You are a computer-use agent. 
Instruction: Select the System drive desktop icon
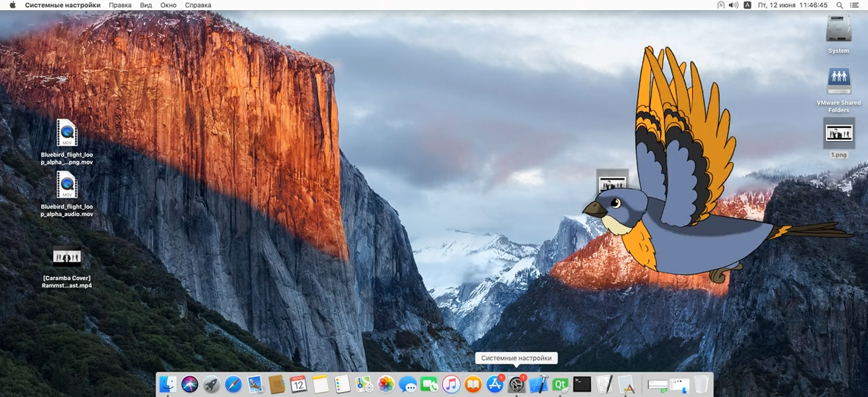(x=839, y=33)
